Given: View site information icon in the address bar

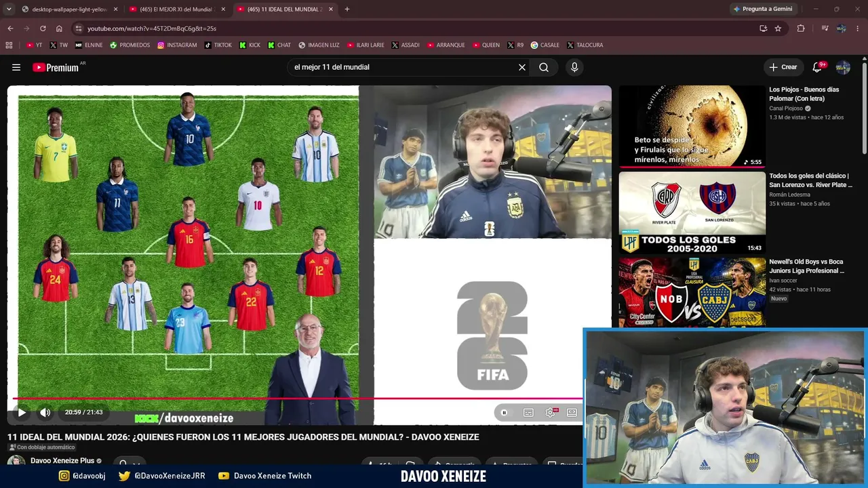Looking at the screenshot, I should (x=79, y=28).
